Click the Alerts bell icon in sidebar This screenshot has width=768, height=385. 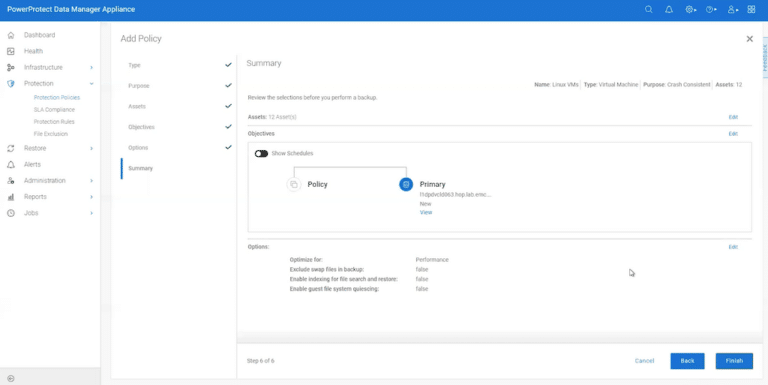tap(11, 165)
